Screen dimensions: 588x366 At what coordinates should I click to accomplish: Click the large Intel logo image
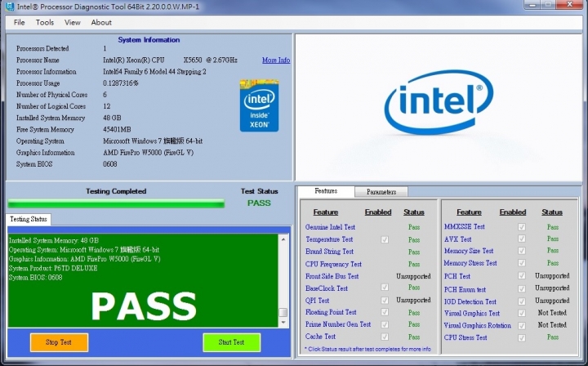(439, 102)
